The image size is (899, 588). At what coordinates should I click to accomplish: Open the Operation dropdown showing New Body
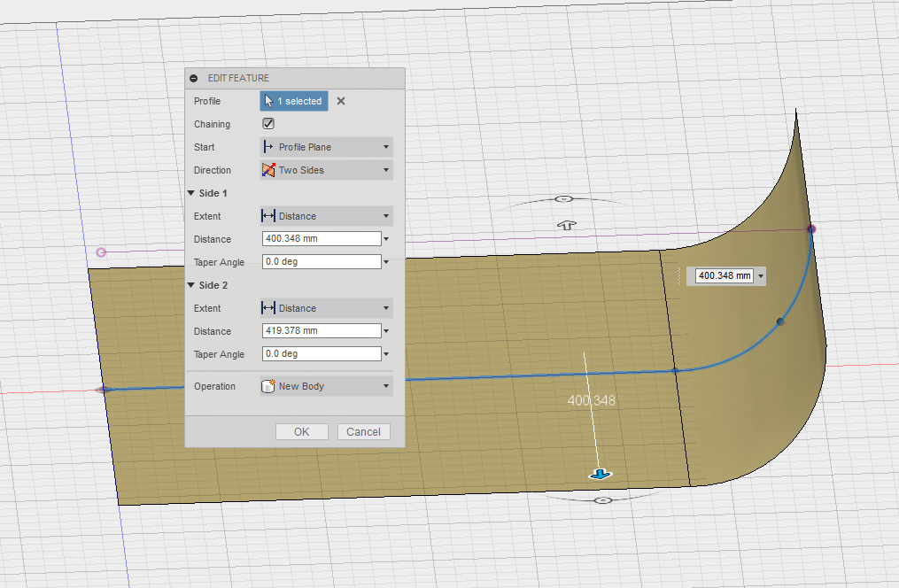pyautogui.click(x=327, y=386)
